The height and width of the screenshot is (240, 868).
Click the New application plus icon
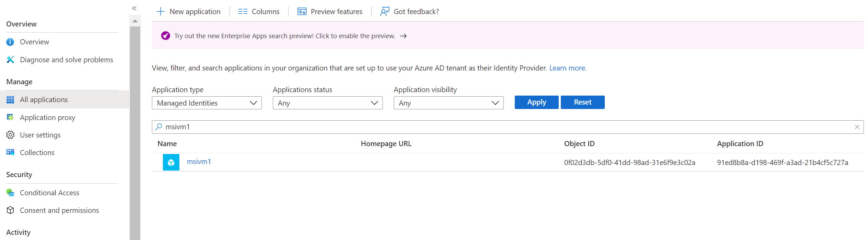[160, 12]
